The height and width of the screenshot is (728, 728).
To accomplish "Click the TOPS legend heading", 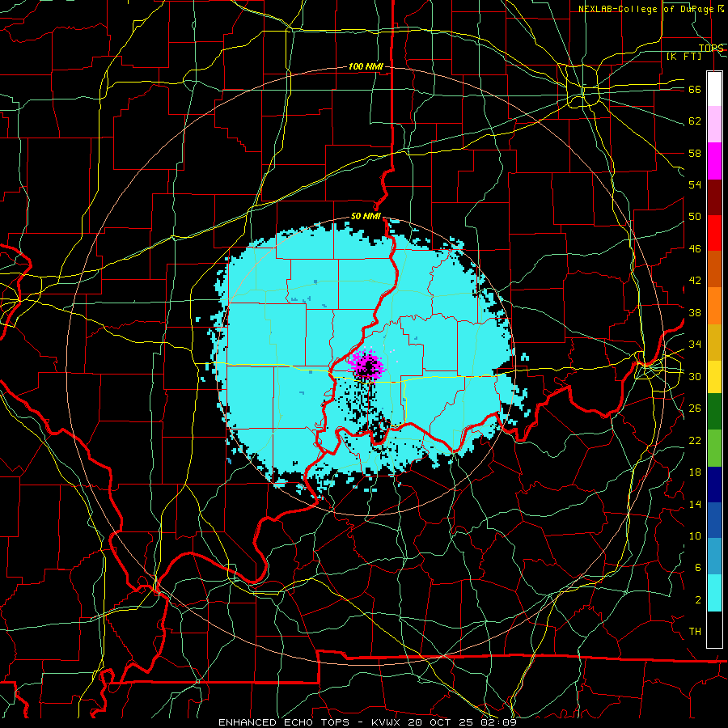I will click(x=711, y=48).
